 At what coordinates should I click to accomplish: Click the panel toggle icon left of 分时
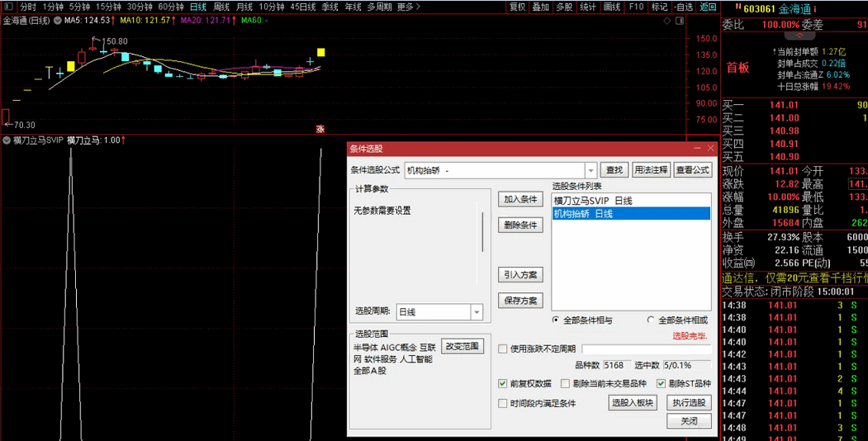tap(7, 7)
